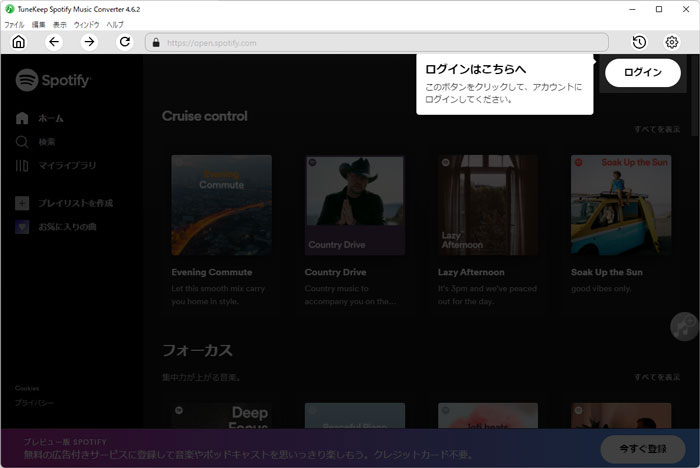Screen dimensions: 700x468
Task: Click the Soak Up the Sun title text
Action: (607, 272)
